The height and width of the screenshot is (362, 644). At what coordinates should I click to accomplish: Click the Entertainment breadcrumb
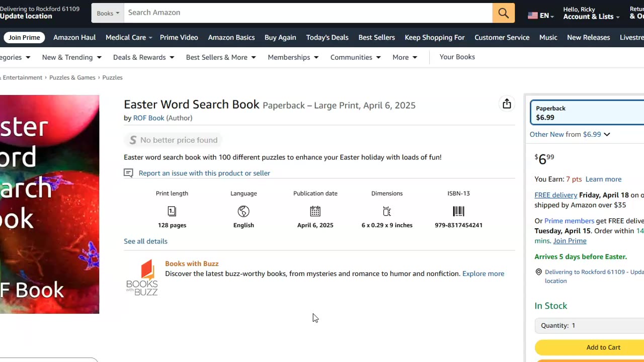[x=22, y=77]
